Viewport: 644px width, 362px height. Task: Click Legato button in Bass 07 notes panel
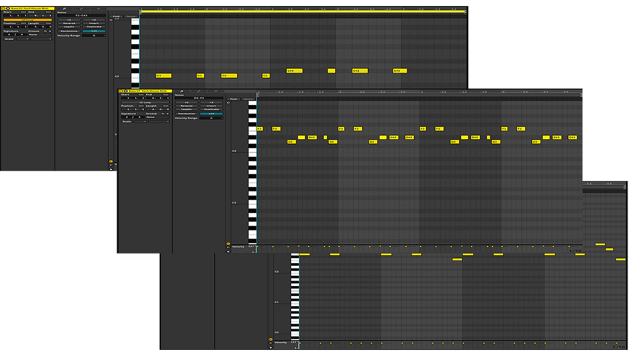[x=187, y=109]
